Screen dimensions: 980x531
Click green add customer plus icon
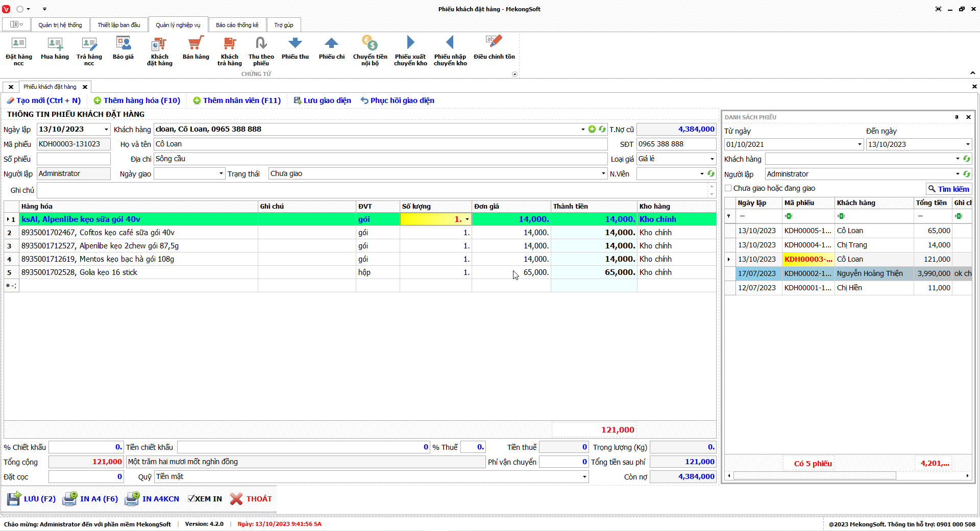pyautogui.click(x=592, y=130)
